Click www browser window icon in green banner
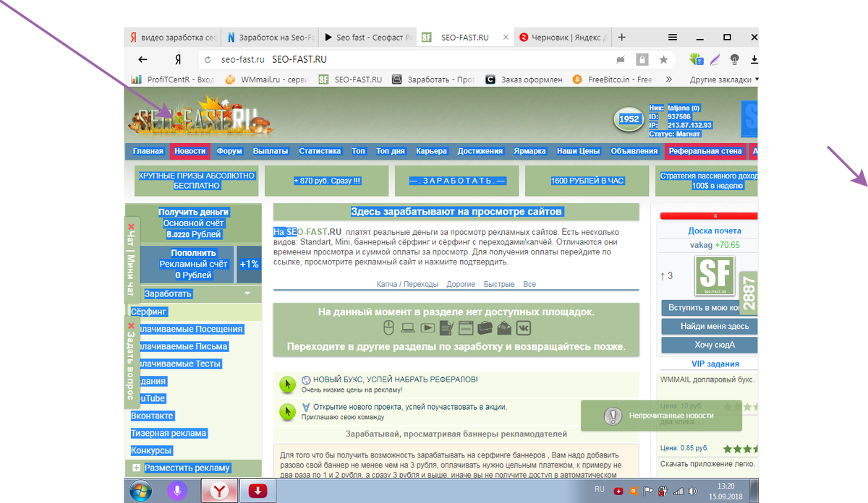The height and width of the screenshot is (503, 868). 466,328
